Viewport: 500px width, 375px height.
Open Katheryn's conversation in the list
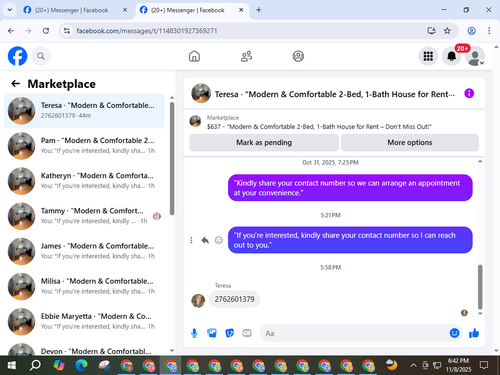pyautogui.click(x=84, y=181)
